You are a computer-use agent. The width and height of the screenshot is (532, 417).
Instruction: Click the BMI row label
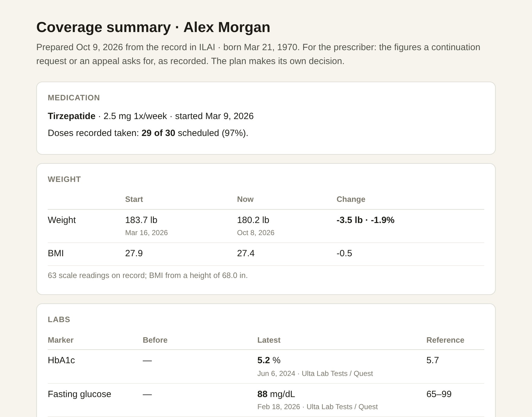56,253
